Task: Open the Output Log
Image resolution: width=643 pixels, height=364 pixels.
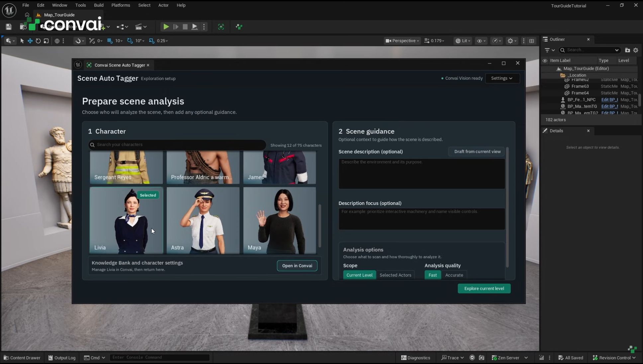Action: (x=62, y=358)
